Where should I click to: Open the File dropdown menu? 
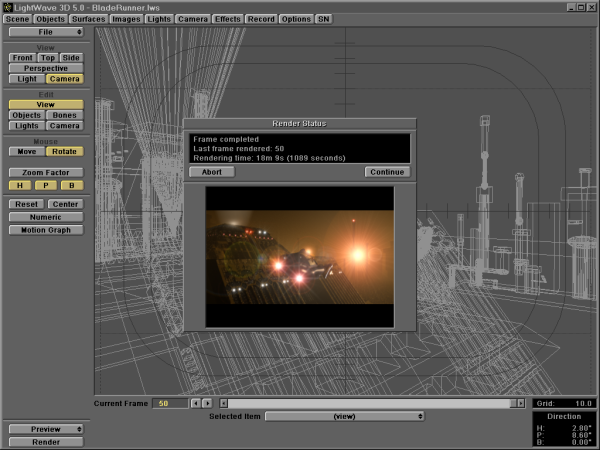[46, 32]
